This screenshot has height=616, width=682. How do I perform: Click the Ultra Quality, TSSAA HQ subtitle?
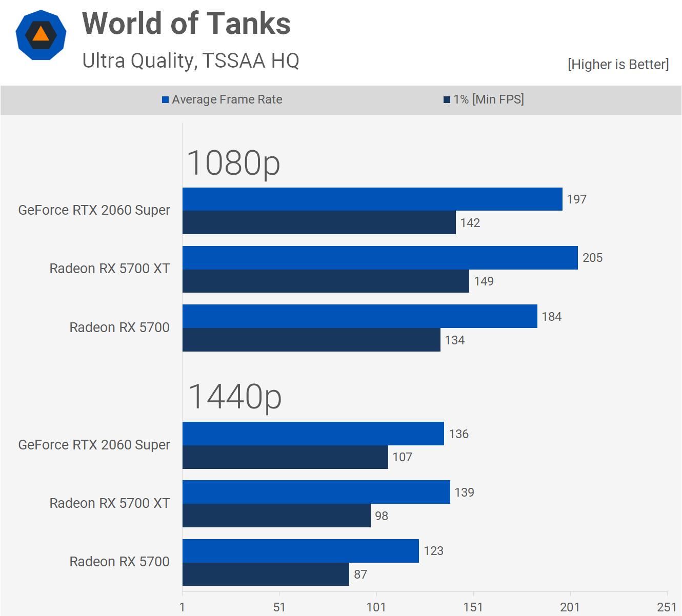click(x=190, y=60)
